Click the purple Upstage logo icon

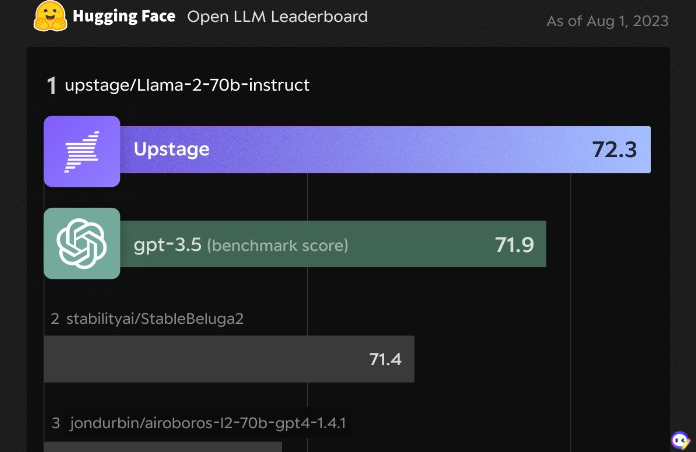pyautogui.click(x=82, y=151)
